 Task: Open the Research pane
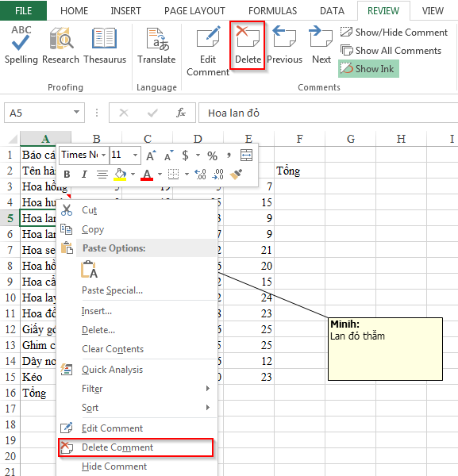click(x=61, y=45)
